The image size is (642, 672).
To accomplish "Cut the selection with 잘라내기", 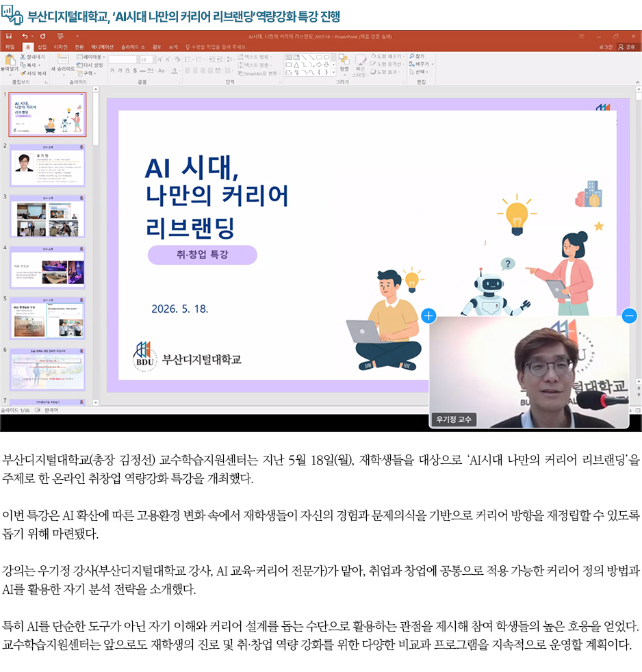I will click(33, 57).
